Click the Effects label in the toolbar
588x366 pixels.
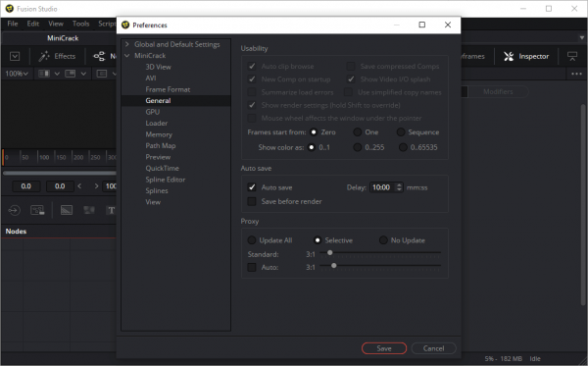pyautogui.click(x=65, y=56)
